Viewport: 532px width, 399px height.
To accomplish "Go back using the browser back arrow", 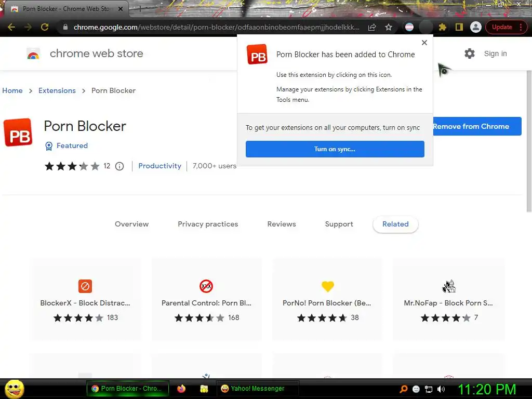I will 11,27.
